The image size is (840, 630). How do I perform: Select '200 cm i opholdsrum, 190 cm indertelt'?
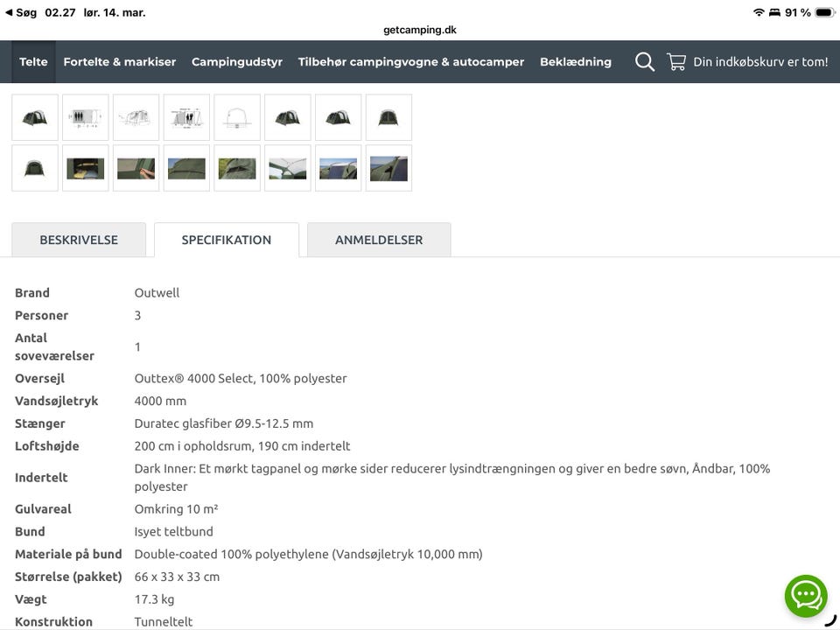[242, 445]
